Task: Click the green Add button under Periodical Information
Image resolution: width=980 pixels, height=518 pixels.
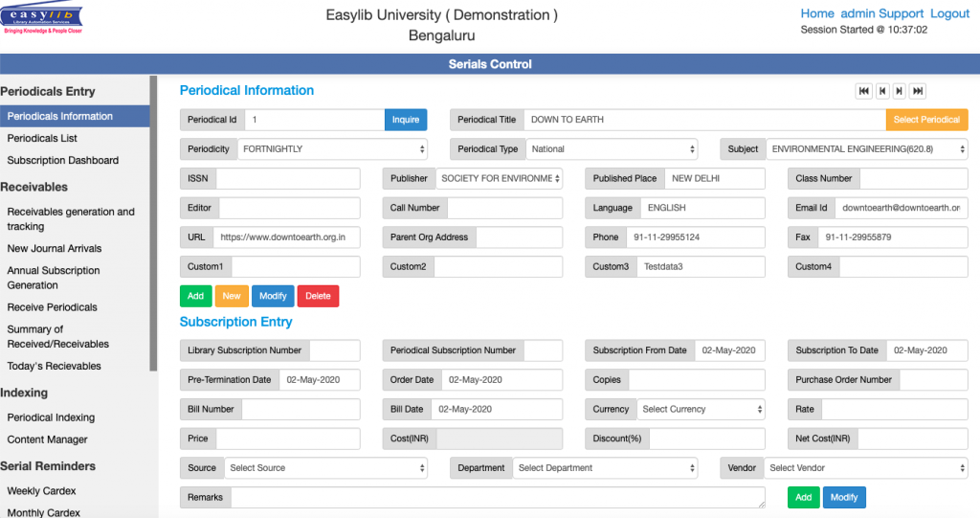Action: pos(195,296)
